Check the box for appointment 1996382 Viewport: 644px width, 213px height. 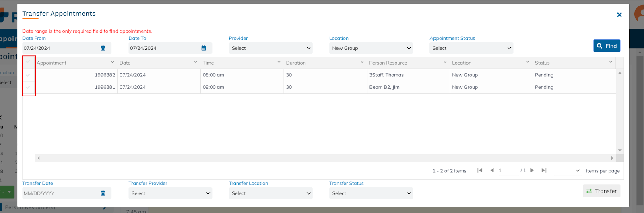[x=28, y=75]
